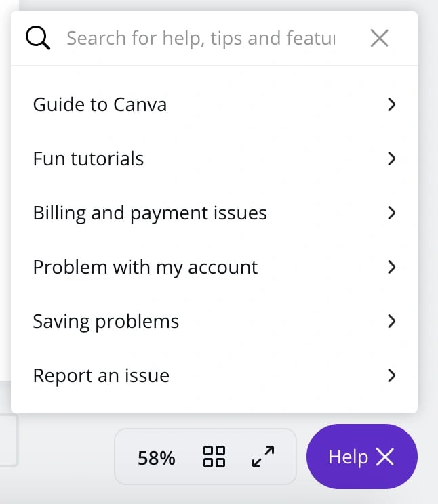Click the arrow next to Problem with my account

(391, 267)
